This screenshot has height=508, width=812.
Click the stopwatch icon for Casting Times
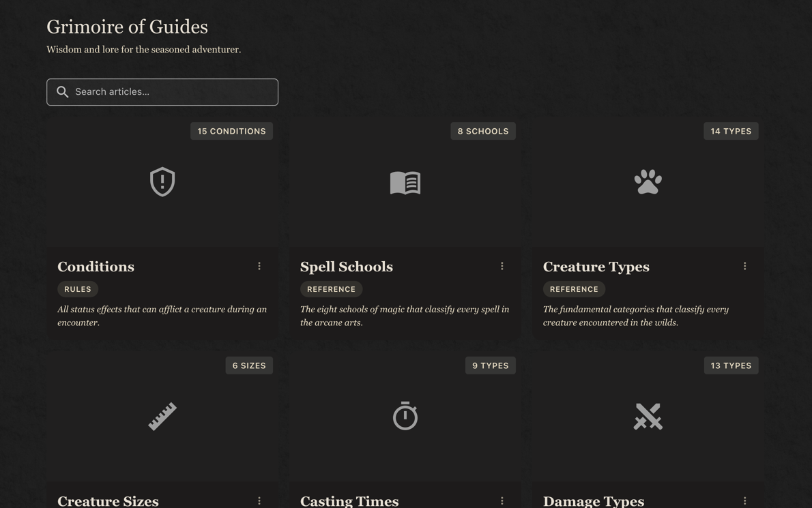tap(405, 416)
